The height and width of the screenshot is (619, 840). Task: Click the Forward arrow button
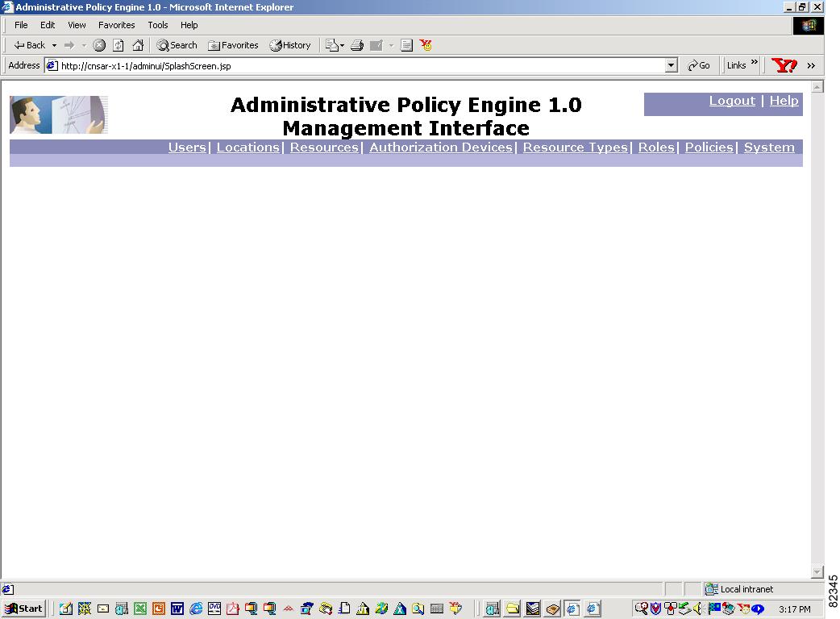click(x=69, y=45)
